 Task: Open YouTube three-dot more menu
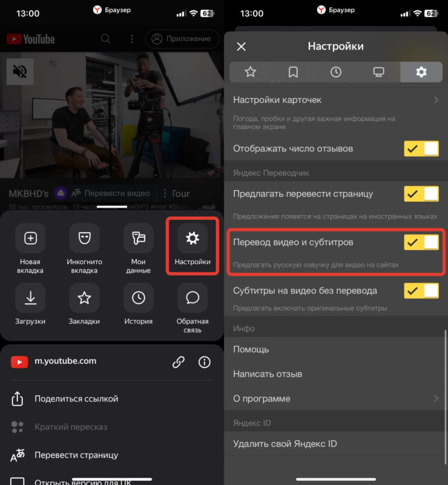[x=132, y=39]
